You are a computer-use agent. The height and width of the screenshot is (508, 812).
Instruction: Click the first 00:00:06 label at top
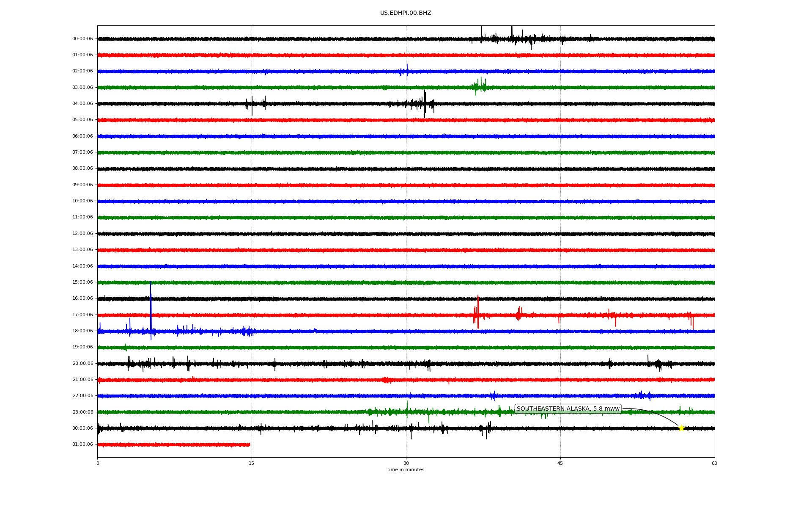coord(82,39)
